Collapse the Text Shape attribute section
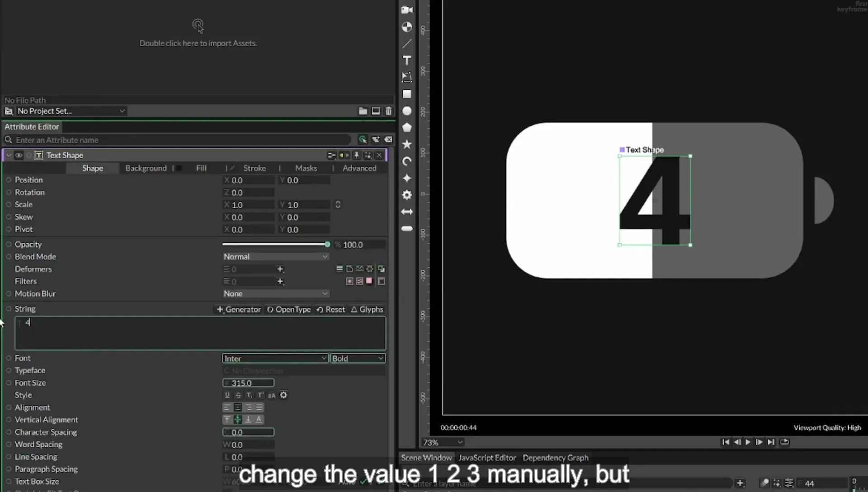 point(8,155)
